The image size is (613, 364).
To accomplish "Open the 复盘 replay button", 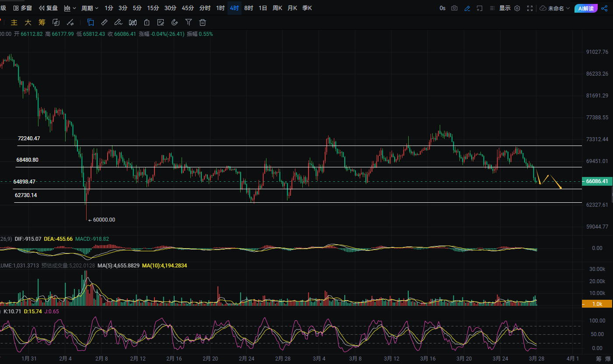I will (48, 8).
